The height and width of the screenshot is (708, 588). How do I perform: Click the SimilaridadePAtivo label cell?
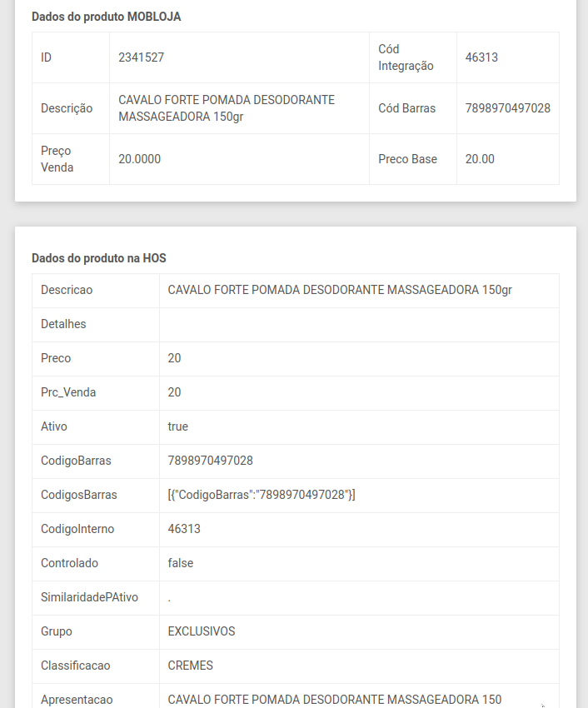tap(90, 597)
